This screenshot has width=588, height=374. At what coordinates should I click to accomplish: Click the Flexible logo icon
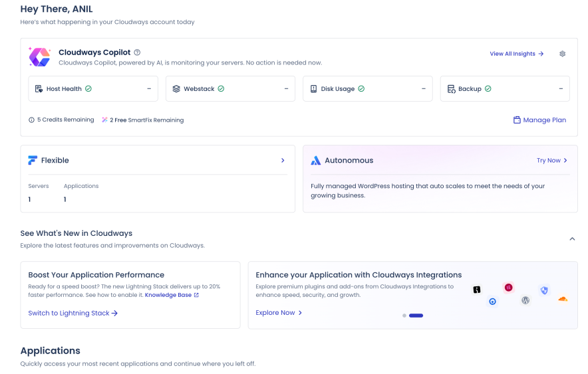tap(33, 160)
